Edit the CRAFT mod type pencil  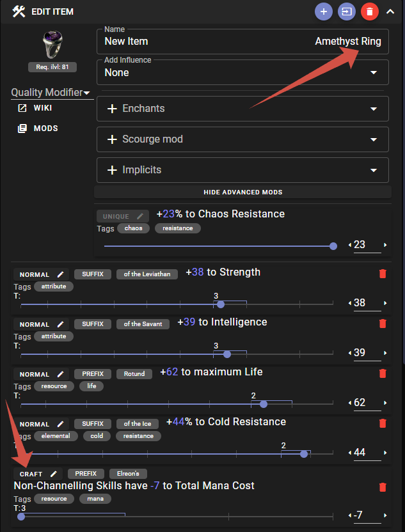54,474
